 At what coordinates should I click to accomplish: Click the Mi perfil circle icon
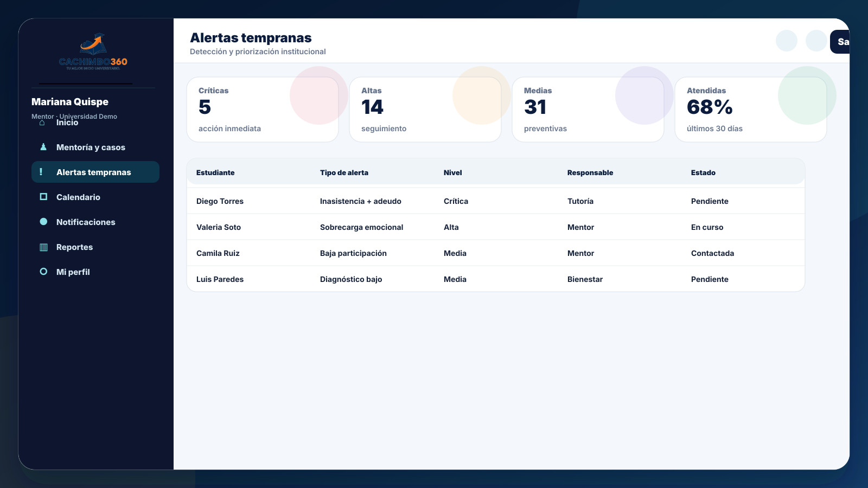(43, 272)
